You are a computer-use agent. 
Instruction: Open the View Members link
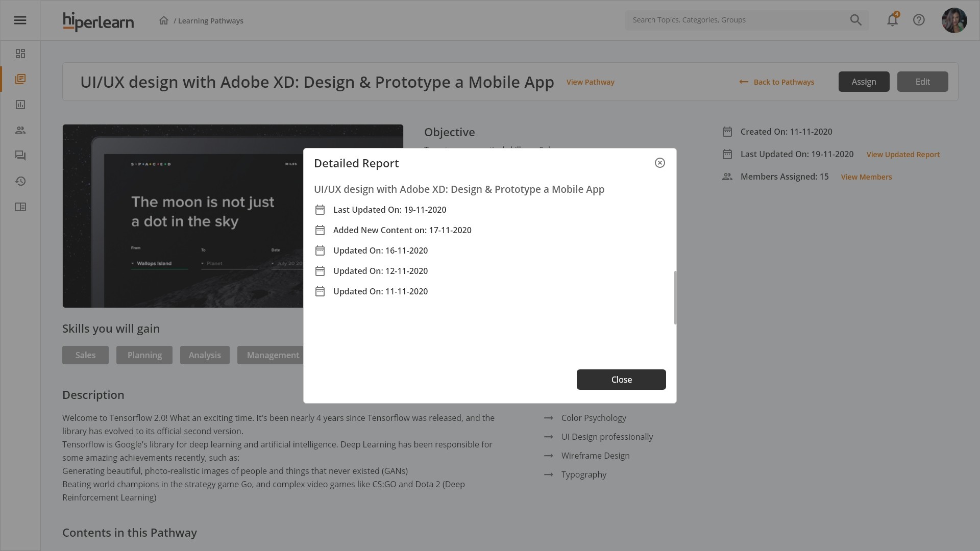[x=866, y=177]
